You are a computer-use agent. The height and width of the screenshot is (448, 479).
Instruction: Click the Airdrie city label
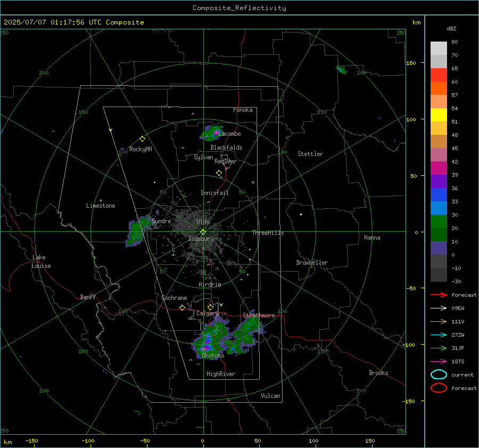click(x=210, y=284)
